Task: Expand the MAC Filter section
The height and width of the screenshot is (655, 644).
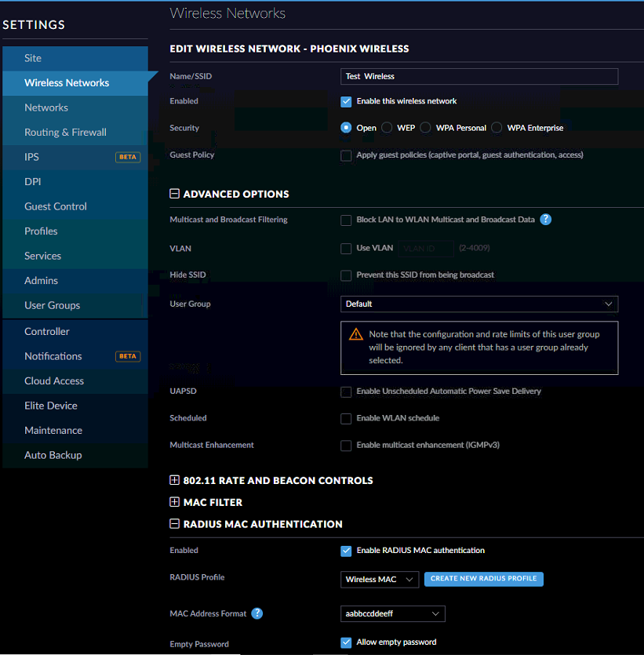Action: click(175, 502)
